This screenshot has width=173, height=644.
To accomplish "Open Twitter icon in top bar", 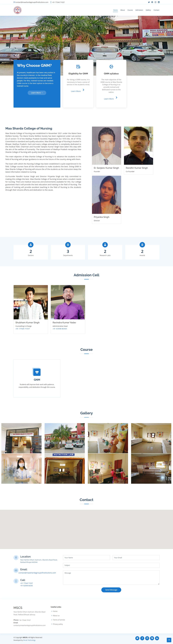I will 149,2.
